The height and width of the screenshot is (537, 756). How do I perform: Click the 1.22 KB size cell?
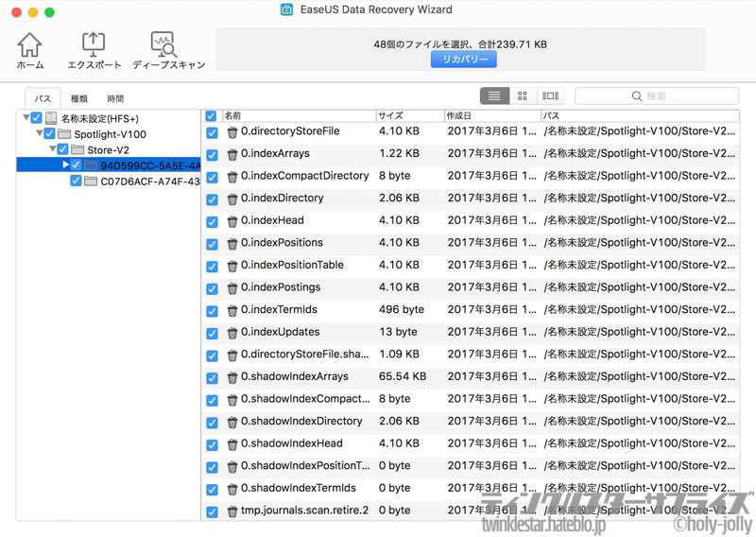coord(399,153)
